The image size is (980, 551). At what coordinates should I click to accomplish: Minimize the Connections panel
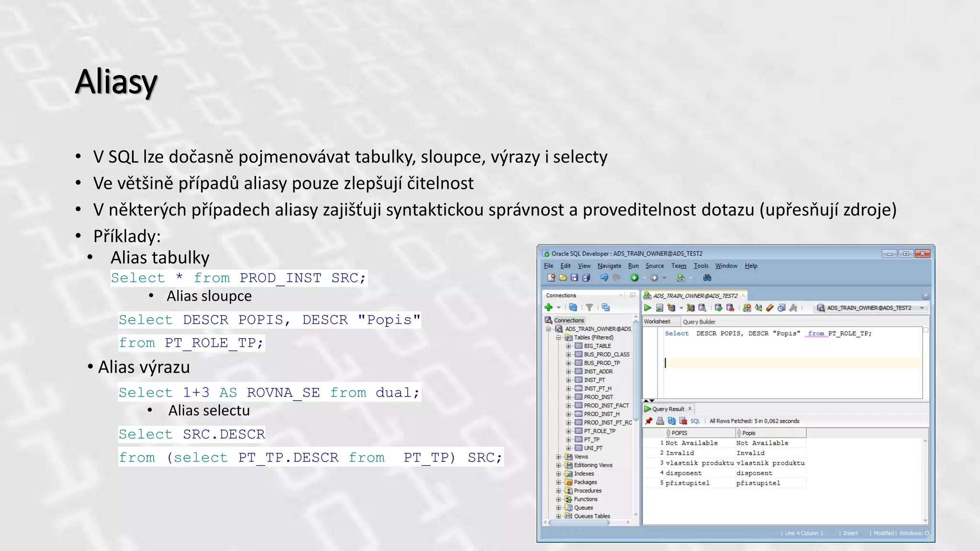(x=633, y=295)
